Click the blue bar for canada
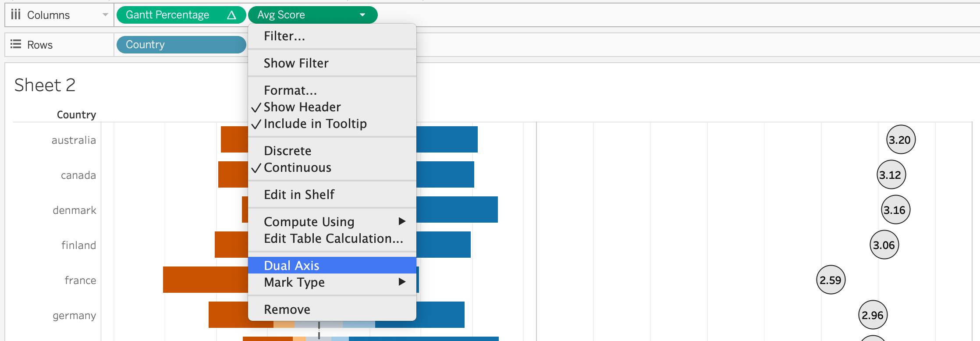Viewport: 980px width, 341px height. tap(445, 174)
